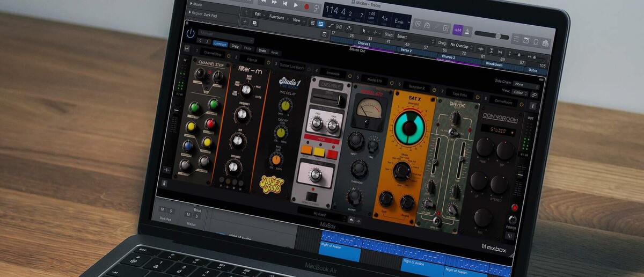Click the Paste button in plugin header
644x277 pixels.
(x=248, y=48)
